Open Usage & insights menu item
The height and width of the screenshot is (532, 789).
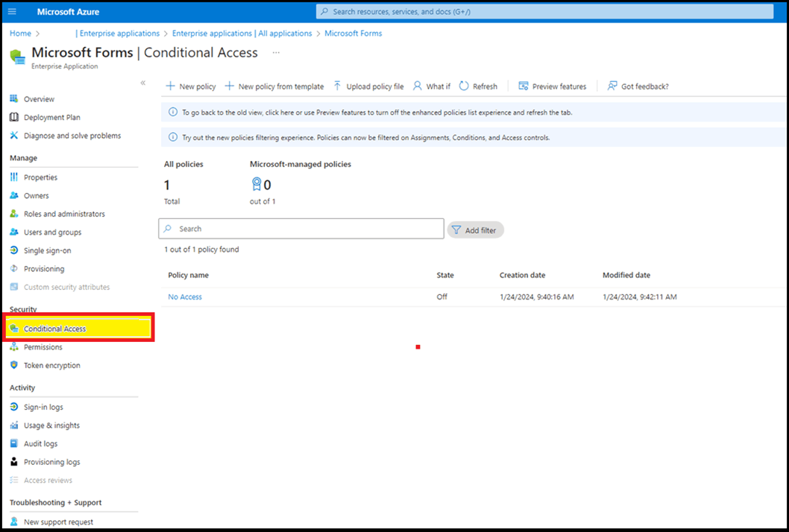coord(51,425)
